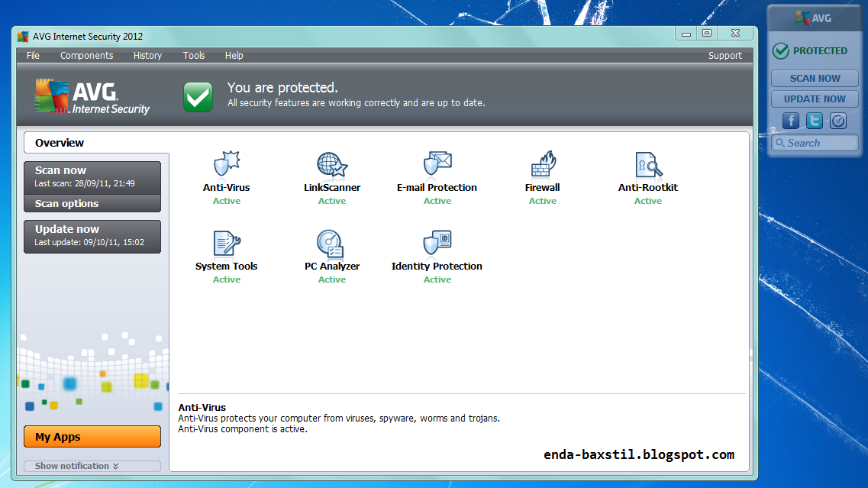Click the System Tools label text
868x488 pixels.
pos(227,266)
